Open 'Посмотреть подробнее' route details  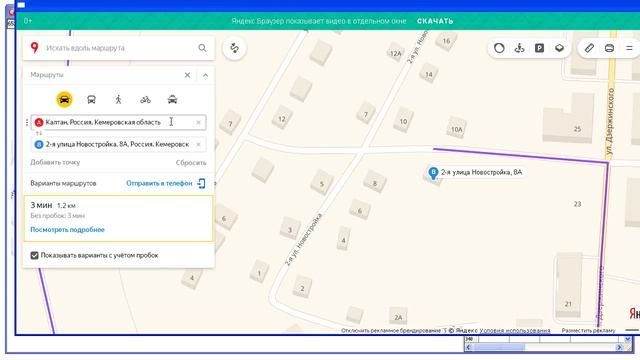pos(67,230)
